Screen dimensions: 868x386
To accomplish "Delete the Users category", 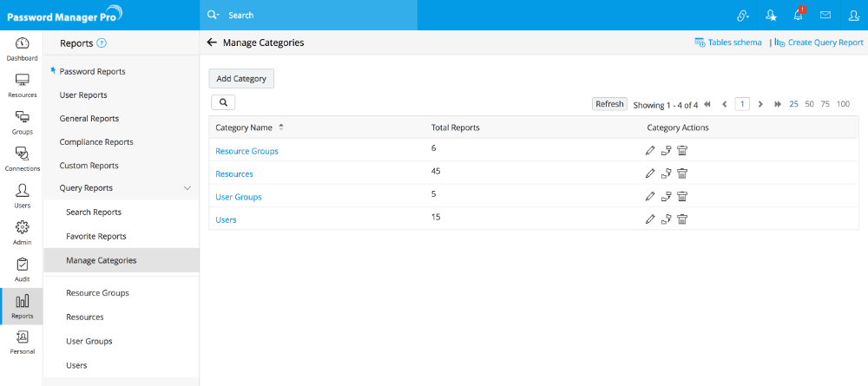I will click(x=682, y=219).
